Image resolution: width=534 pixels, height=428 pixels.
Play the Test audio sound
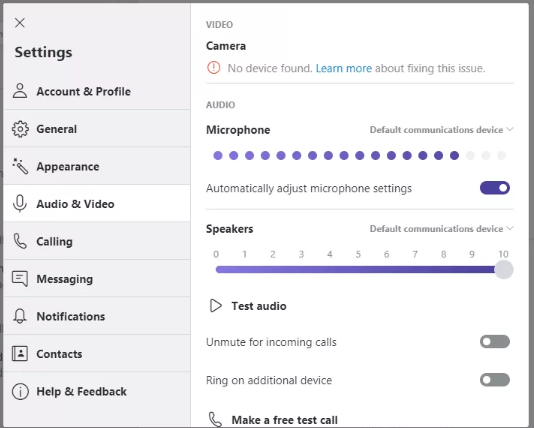tap(248, 306)
